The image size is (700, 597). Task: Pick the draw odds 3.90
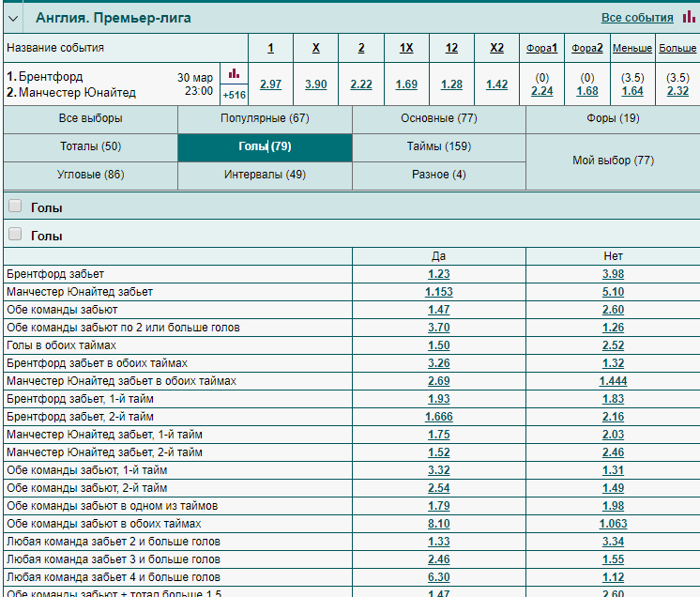coord(315,84)
